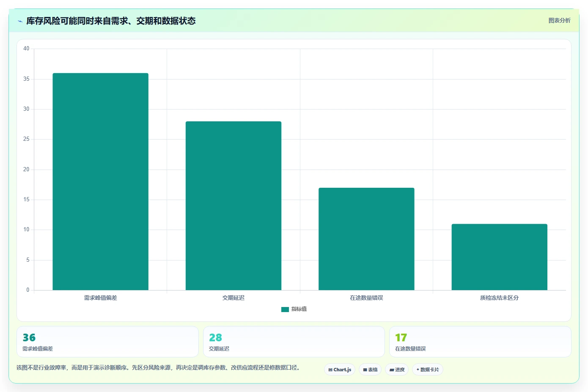This screenshot has height=392, width=588.
Task: Click the y-axis value 15
Action: (26, 200)
